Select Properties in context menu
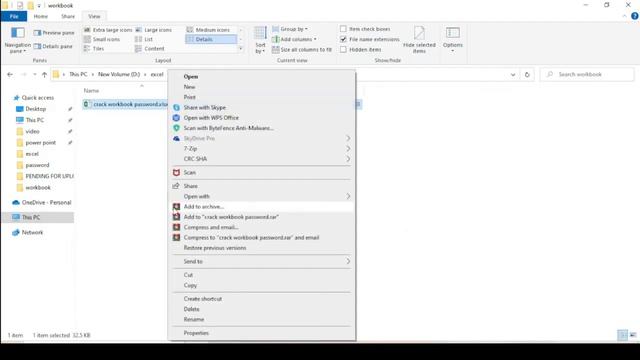 pyautogui.click(x=261, y=333)
